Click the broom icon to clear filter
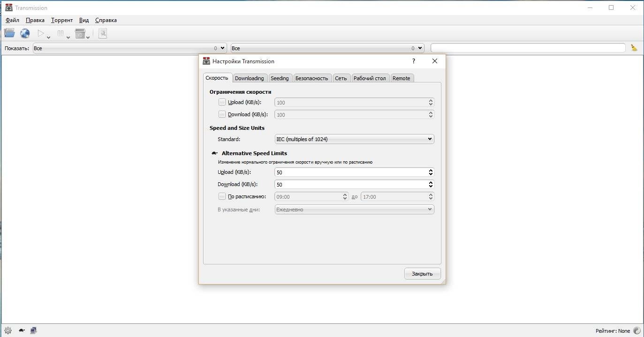 click(634, 48)
